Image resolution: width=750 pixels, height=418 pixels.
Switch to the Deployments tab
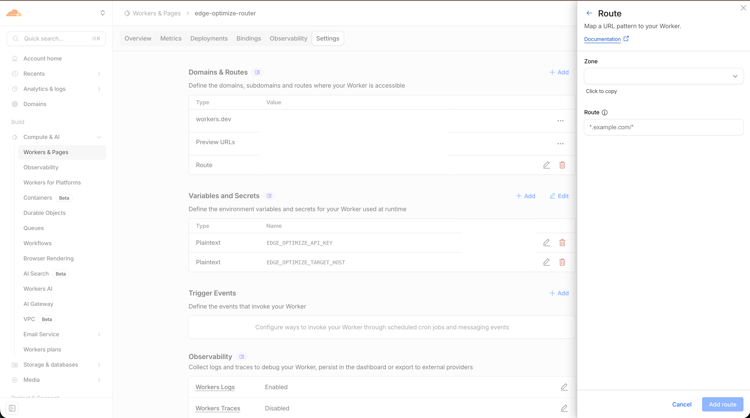pos(209,38)
